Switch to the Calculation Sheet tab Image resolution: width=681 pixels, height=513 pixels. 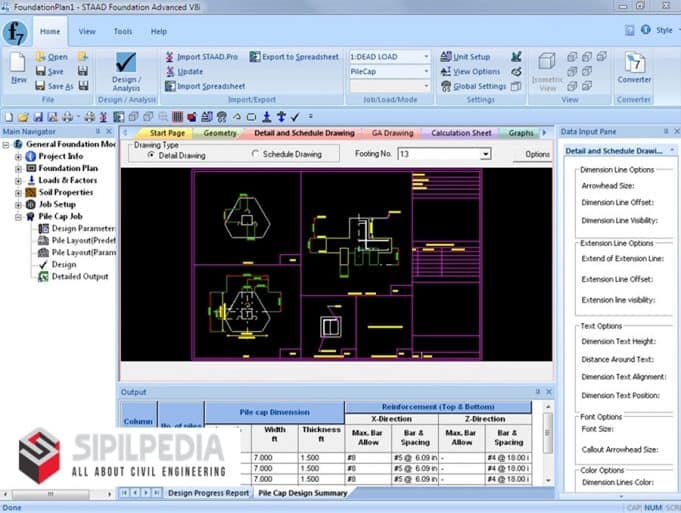click(461, 132)
